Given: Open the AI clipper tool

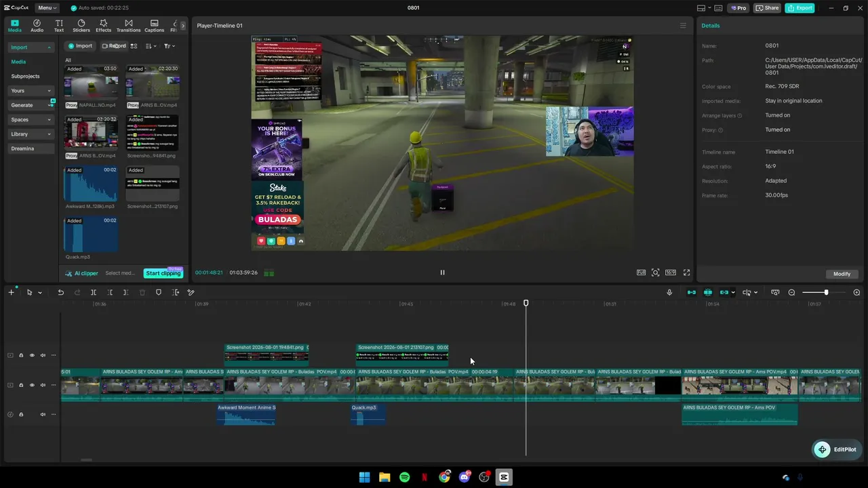Looking at the screenshot, I should [x=82, y=273].
